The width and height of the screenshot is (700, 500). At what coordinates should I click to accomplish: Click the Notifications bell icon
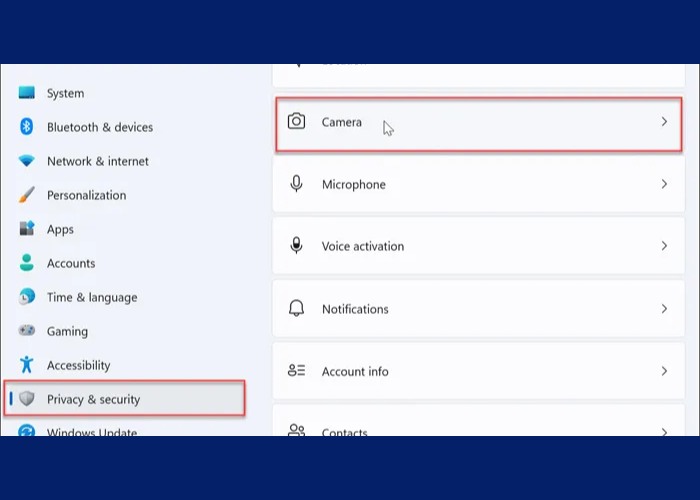pyautogui.click(x=296, y=309)
